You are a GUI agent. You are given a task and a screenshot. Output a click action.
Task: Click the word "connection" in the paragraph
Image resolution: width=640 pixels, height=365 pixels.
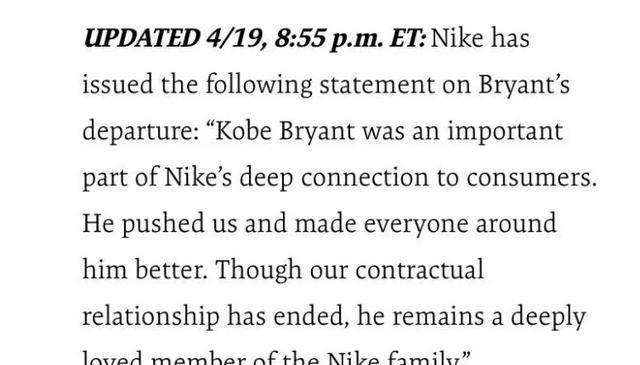click(364, 178)
